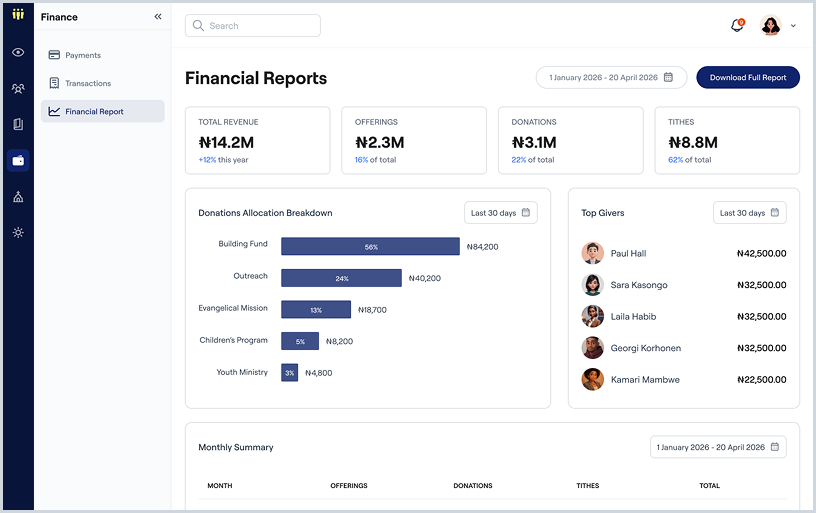The width and height of the screenshot is (816, 513).
Task: Click the Outreach 24% bar
Action: click(341, 278)
